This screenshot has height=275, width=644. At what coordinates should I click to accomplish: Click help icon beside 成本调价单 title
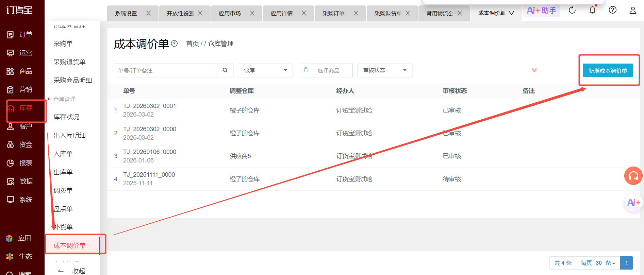174,44
